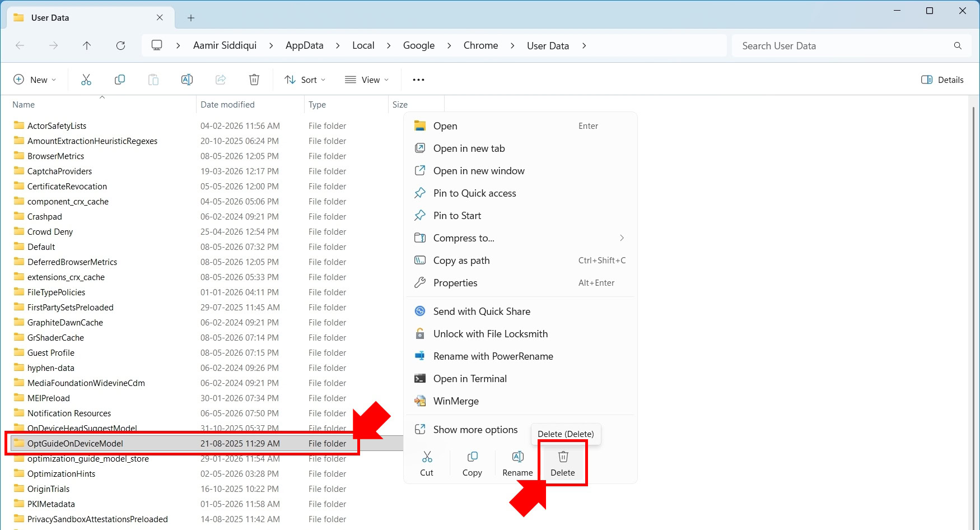This screenshot has height=530, width=980.
Task: Click the PowerRename icon in context menu
Action: pos(420,356)
